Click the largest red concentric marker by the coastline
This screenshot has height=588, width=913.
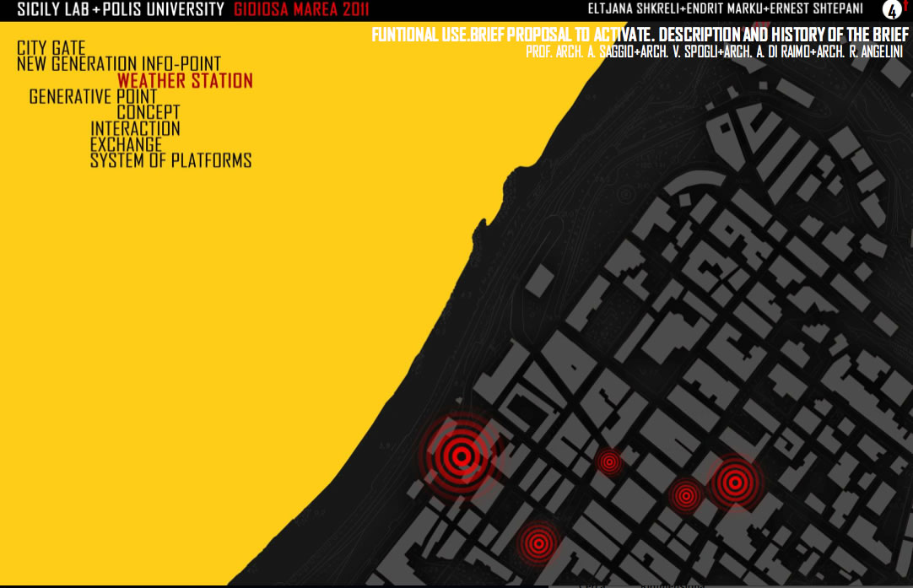(461, 456)
